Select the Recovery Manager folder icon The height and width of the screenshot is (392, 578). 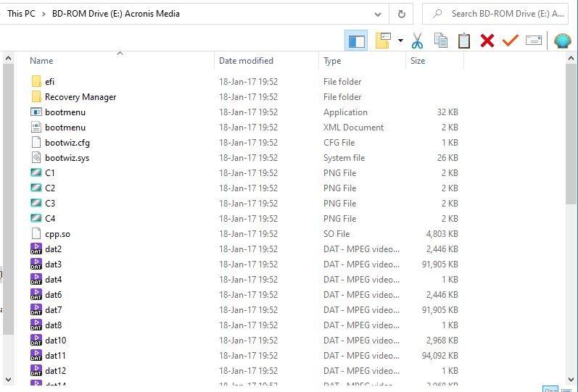(36, 96)
